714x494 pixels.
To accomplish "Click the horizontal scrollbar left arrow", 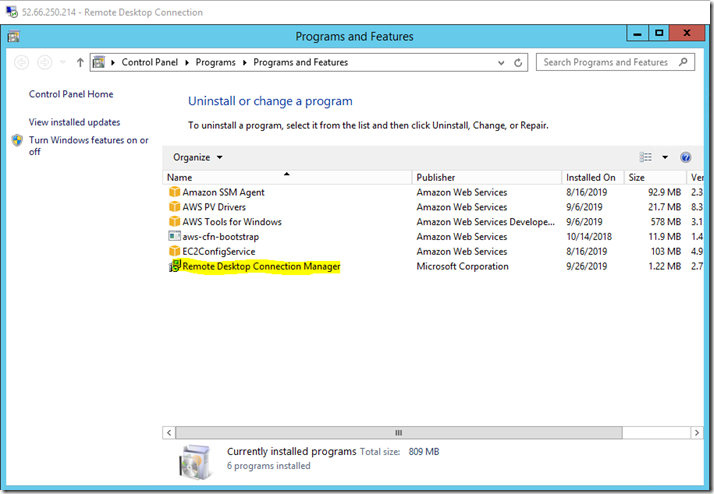I will pos(169,433).
